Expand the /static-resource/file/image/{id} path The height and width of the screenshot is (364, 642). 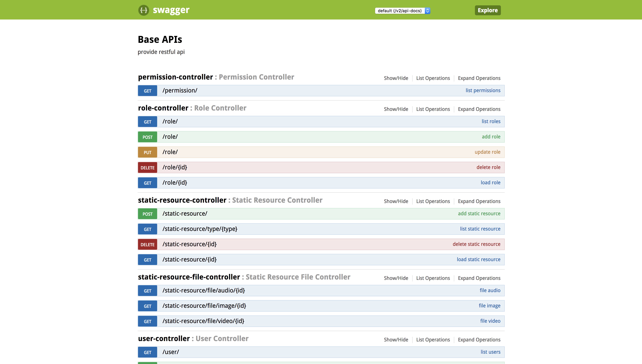[204, 306]
